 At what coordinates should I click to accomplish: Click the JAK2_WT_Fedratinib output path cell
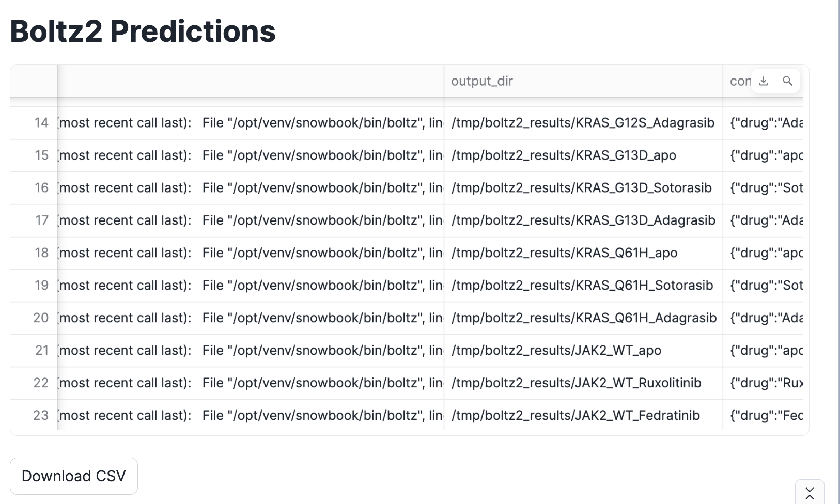[x=575, y=416]
